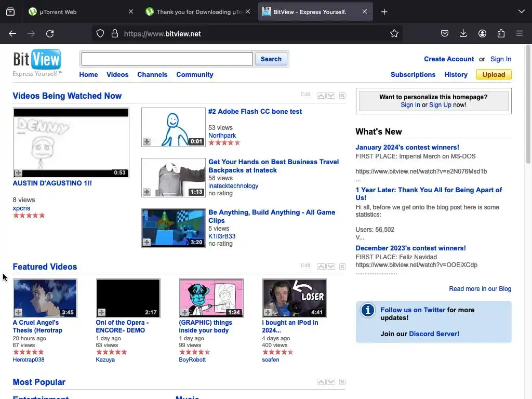Open the Discord Server link
The image size is (532, 399).
(x=434, y=334)
